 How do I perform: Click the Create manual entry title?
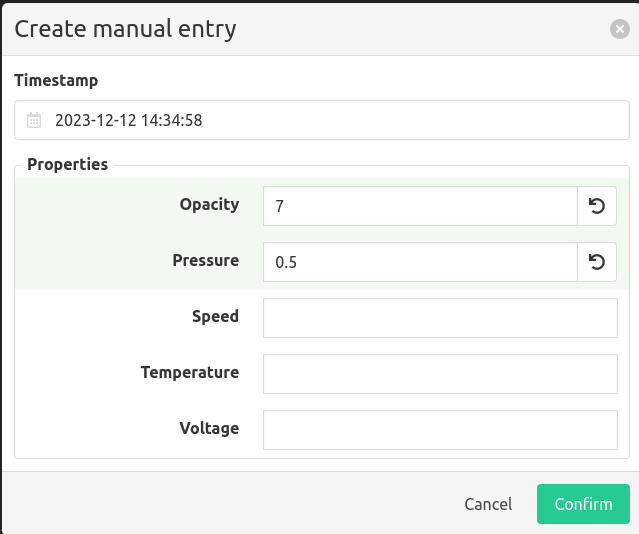[x=125, y=29]
